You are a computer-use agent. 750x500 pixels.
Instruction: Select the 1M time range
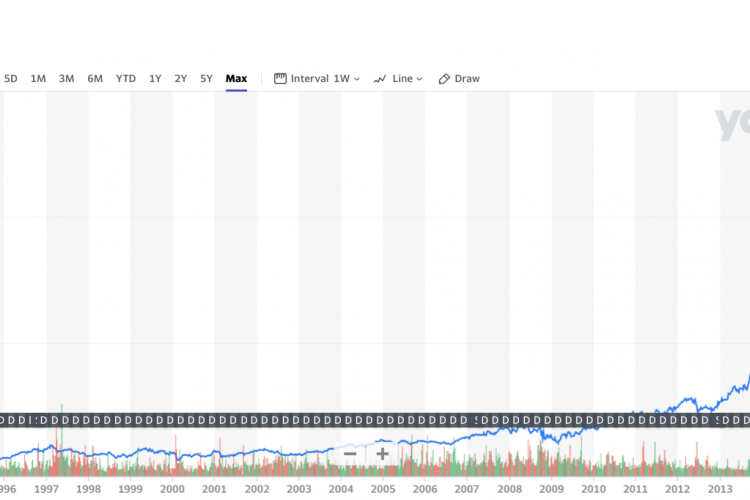[38, 79]
